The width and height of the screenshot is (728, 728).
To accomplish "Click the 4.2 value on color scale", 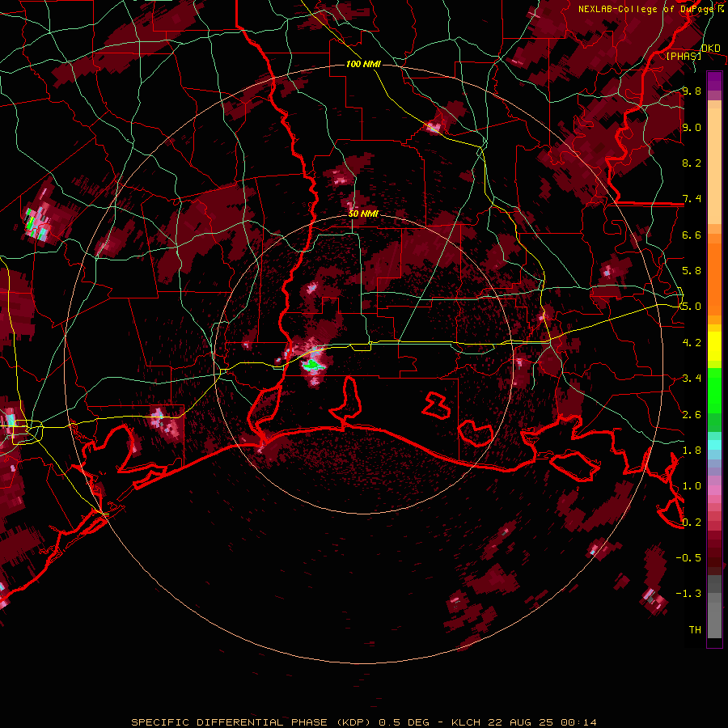I will pos(692,343).
